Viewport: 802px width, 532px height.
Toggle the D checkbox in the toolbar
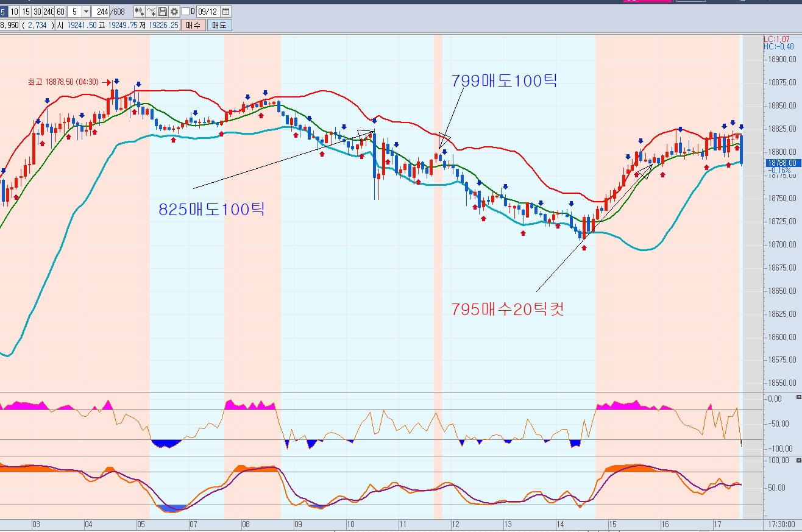pyautogui.click(x=186, y=12)
